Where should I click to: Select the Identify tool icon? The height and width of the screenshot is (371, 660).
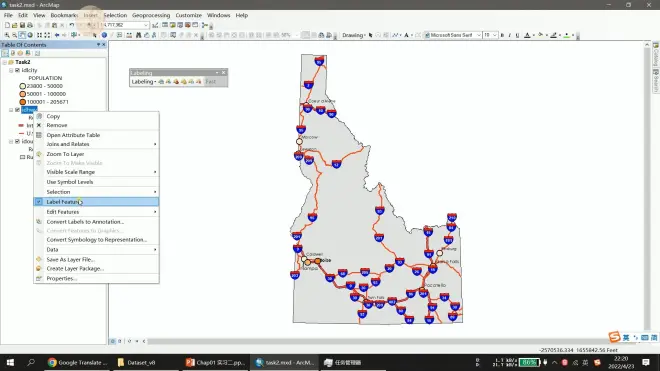(104, 35)
